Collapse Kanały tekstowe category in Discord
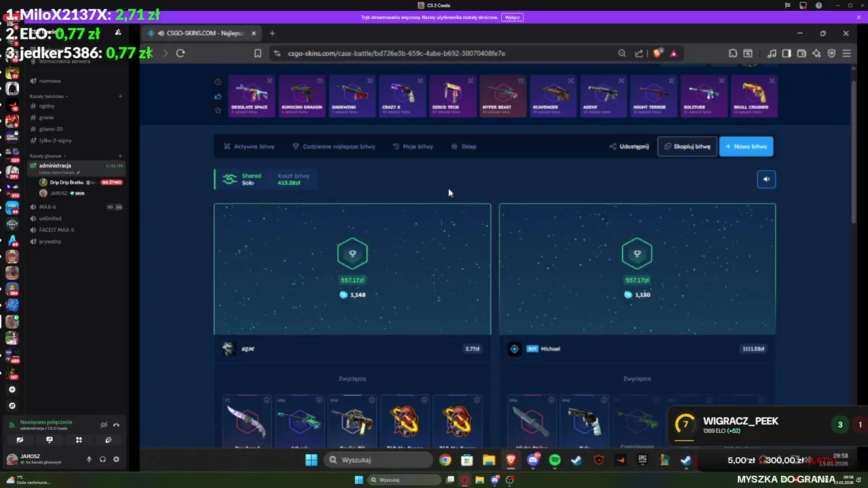This screenshot has height=488, width=868. pos(47,96)
